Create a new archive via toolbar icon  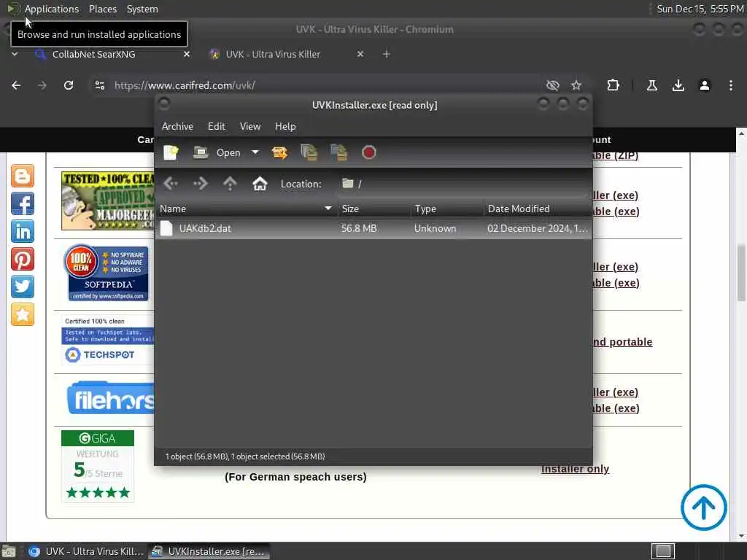[x=171, y=152]
